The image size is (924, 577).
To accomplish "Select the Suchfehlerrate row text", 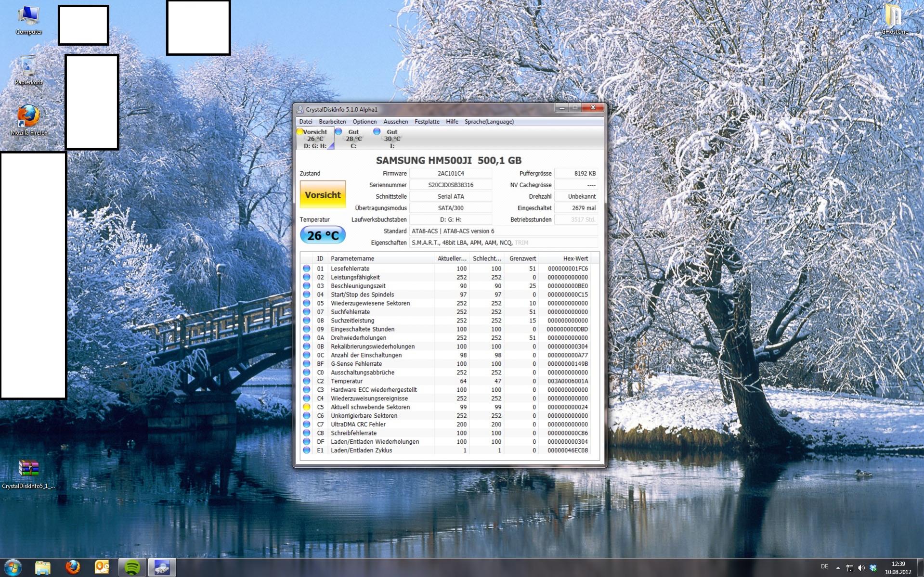I will click(x=350, y=312).
